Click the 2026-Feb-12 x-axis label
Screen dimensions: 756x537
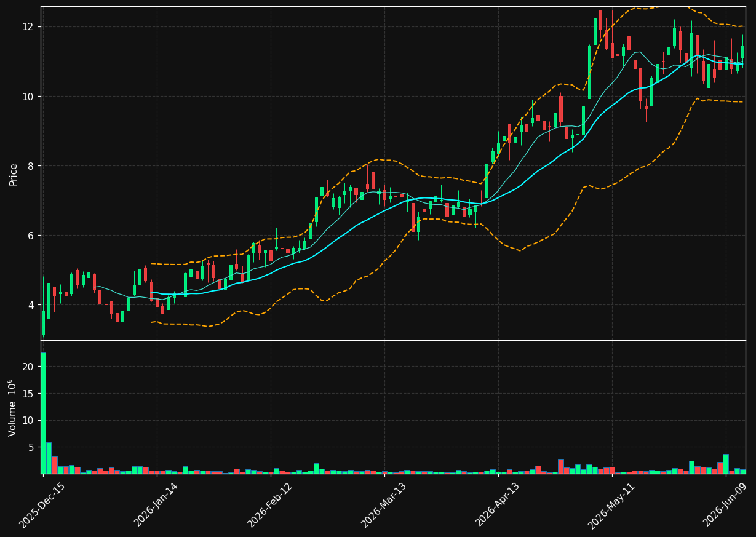click(x=269, y=505)
